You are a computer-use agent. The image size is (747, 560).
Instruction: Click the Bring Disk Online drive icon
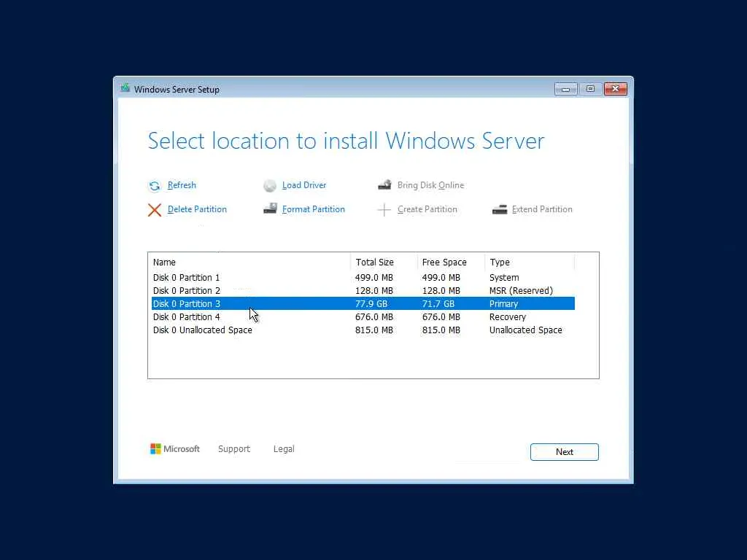(384, 184)
